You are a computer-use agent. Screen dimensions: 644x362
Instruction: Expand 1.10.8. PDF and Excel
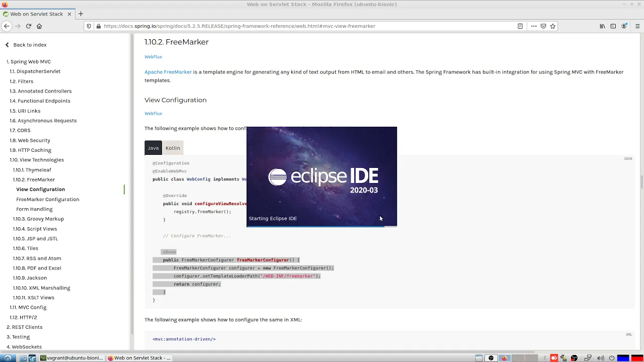(37, 268)
